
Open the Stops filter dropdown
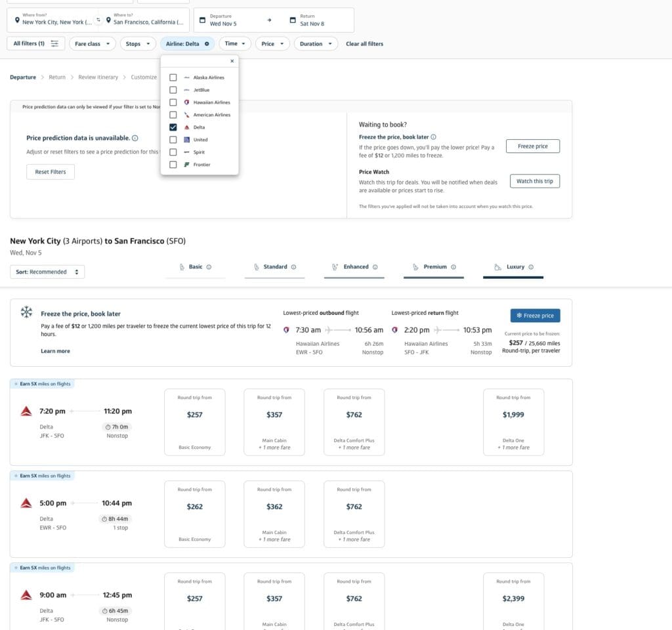pyautogui.click(x=138, y=44)
